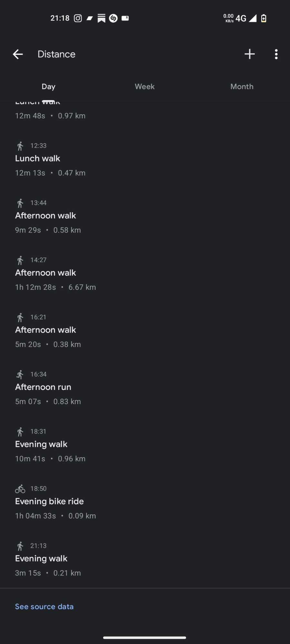Tap the Shazam icon in status bar
This screenshot has width=290, height=644.
click(113, 18)
